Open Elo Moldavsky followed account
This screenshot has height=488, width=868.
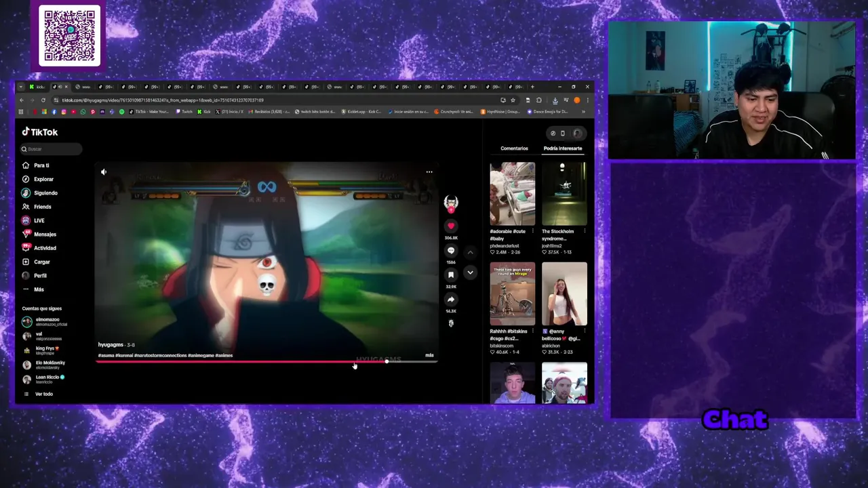(45, 365)
